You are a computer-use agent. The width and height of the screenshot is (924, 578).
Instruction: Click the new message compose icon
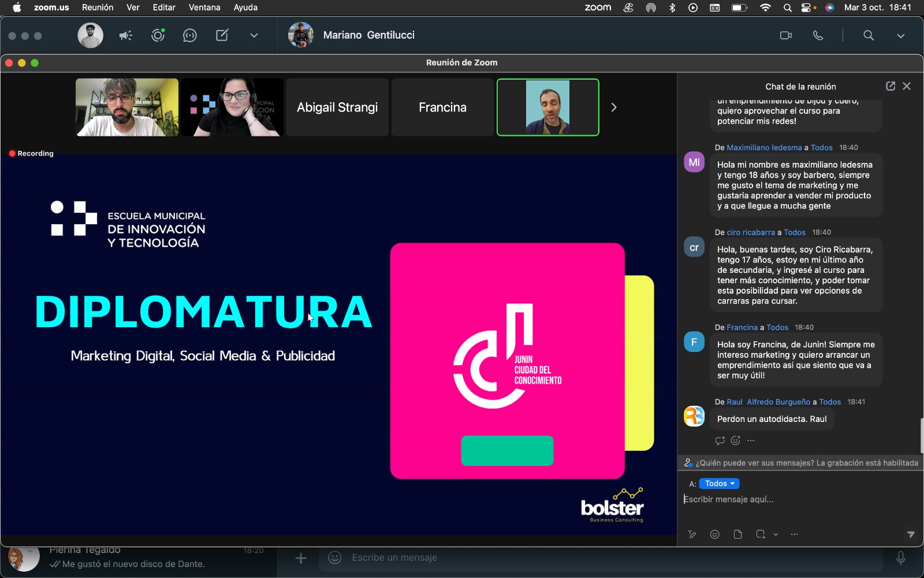[x=222, y=35]
